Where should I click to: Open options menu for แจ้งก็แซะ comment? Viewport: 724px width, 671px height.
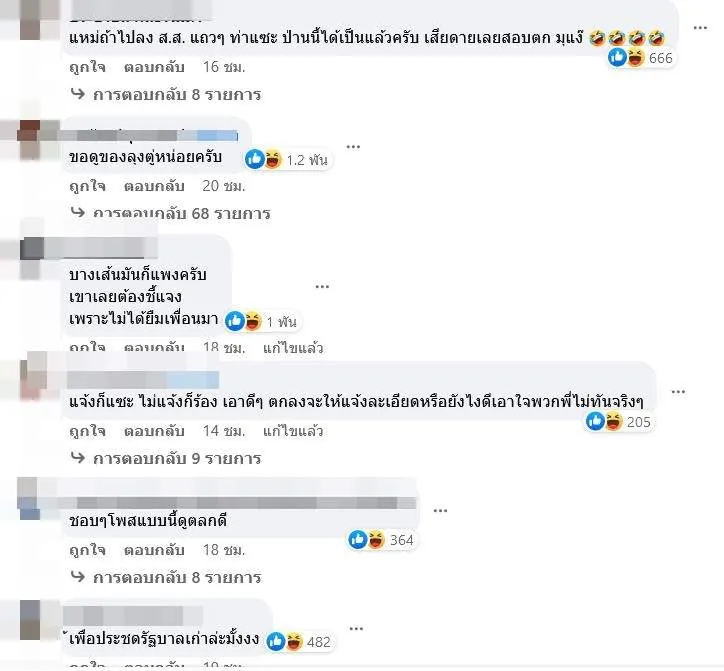(678, 392)
